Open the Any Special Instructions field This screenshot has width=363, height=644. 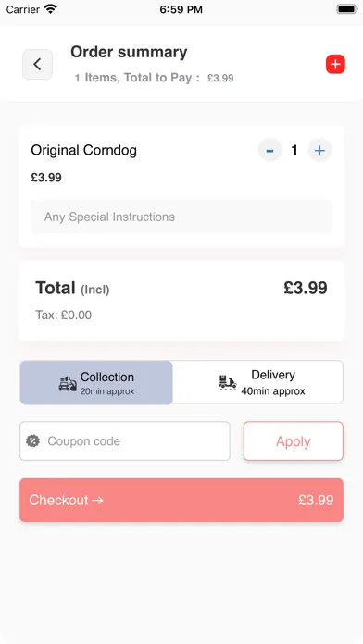click(x=181, y=217)
